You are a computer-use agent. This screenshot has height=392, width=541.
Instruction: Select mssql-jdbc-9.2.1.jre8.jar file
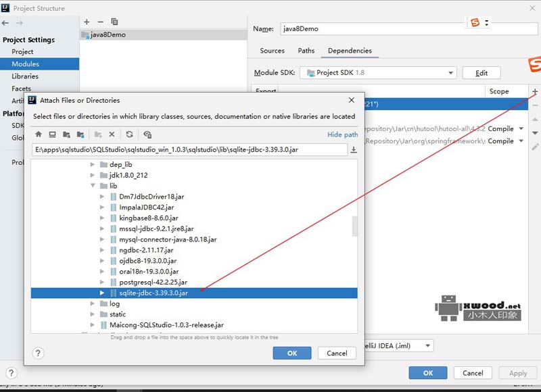coord(156,228)
